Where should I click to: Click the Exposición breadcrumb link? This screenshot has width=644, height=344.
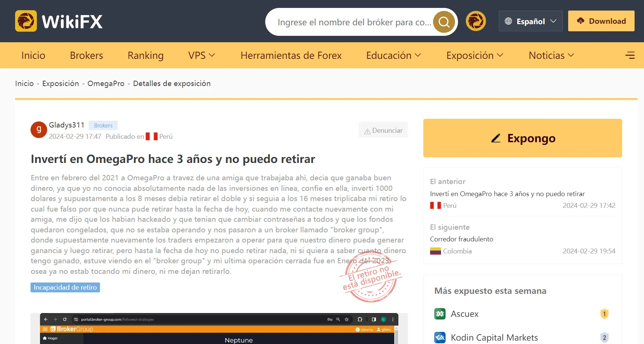tap(61, 83)
